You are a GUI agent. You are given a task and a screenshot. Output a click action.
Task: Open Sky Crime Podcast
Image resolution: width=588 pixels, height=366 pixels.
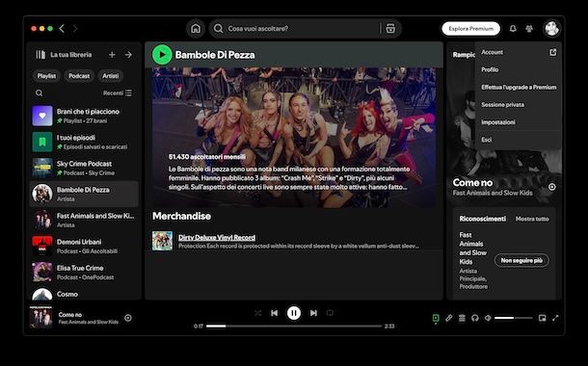coord(84,168)
